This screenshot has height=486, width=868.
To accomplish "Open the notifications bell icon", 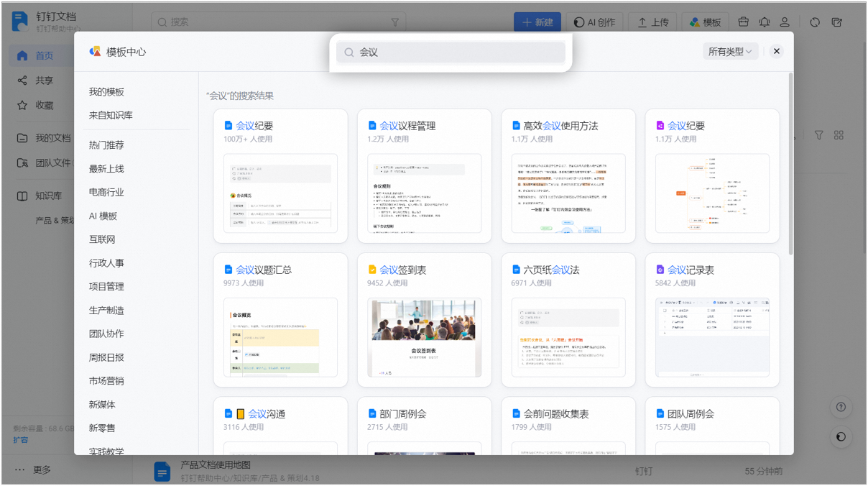I will pyautogui.click(x=765, y=22).
